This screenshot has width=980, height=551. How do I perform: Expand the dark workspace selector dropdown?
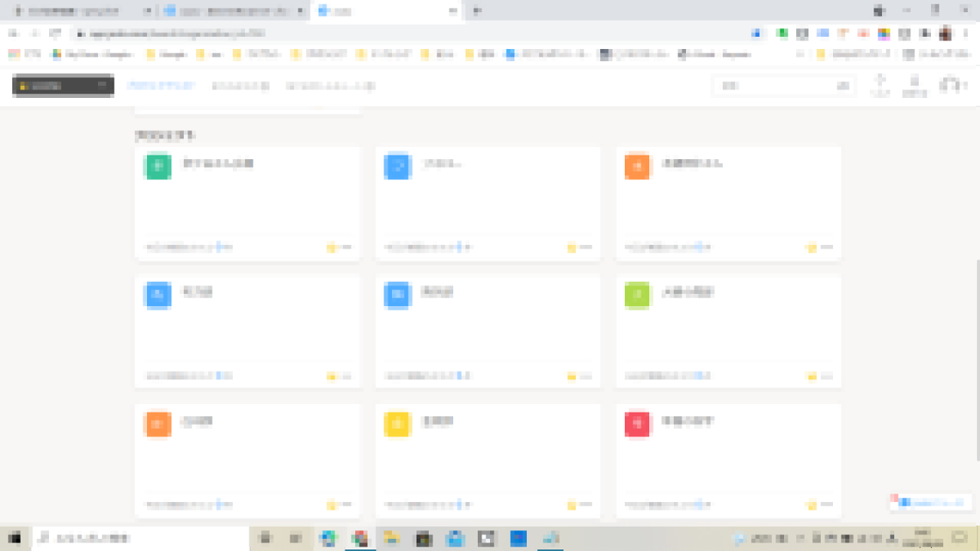[x=63, y=86]
